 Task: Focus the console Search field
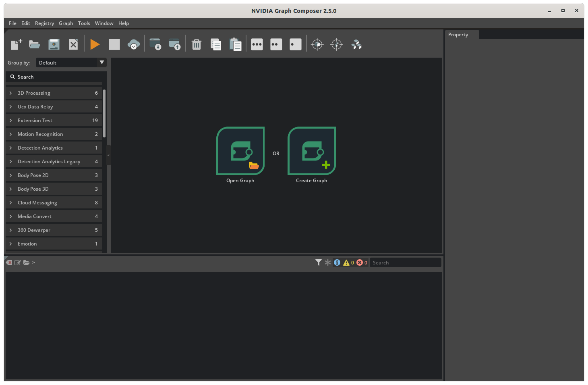(405, 263)
